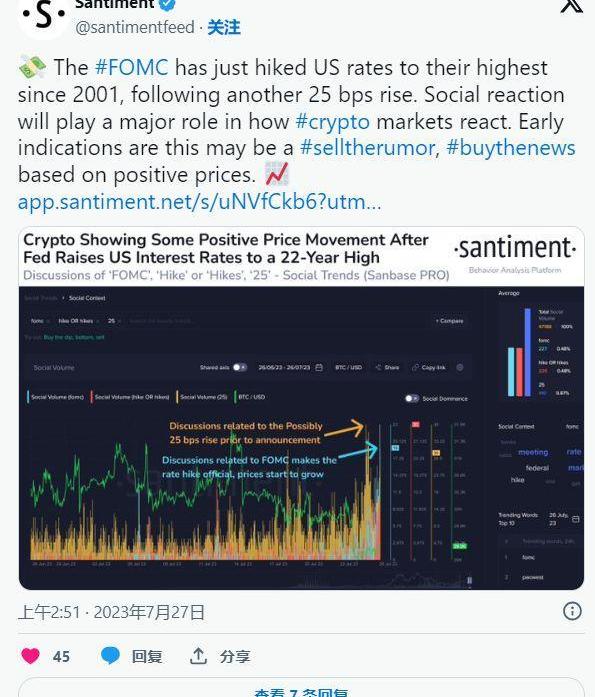Click the blue verified badge

pyautogui.click(x=167, y=4)
